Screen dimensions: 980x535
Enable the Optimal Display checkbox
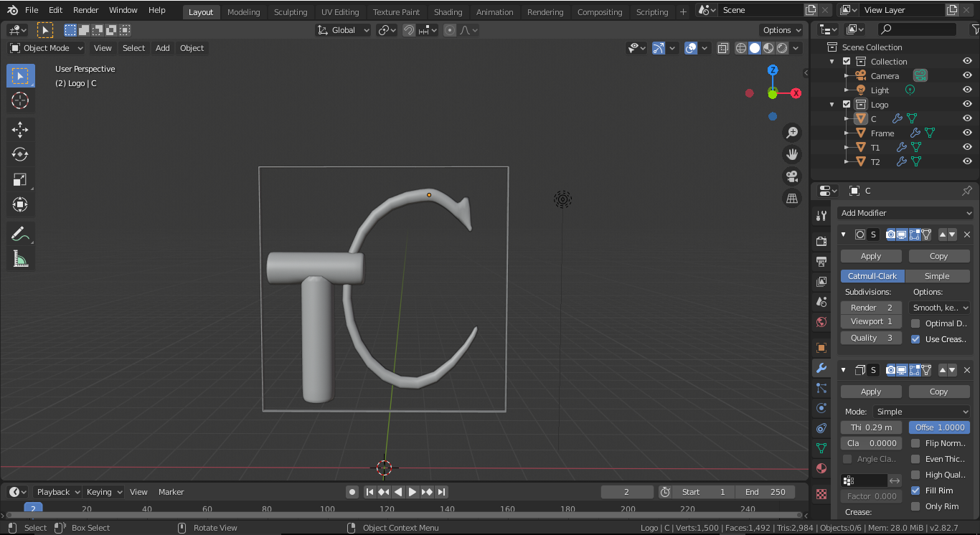[915, 323]
